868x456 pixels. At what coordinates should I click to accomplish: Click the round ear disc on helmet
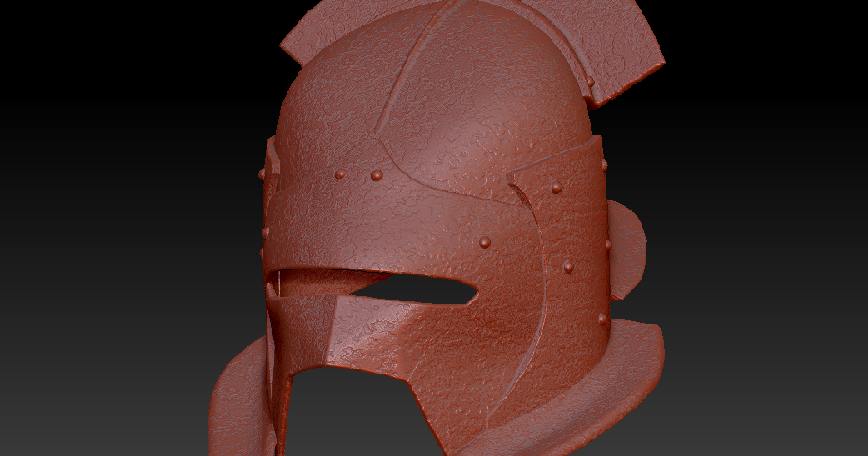click(x=626, y=250)
